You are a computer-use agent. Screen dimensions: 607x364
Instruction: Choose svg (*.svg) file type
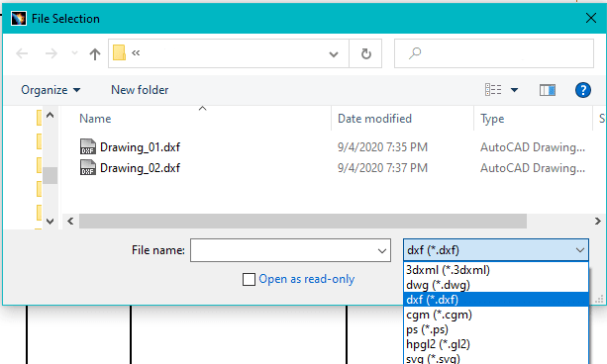[x=496, y=358]
